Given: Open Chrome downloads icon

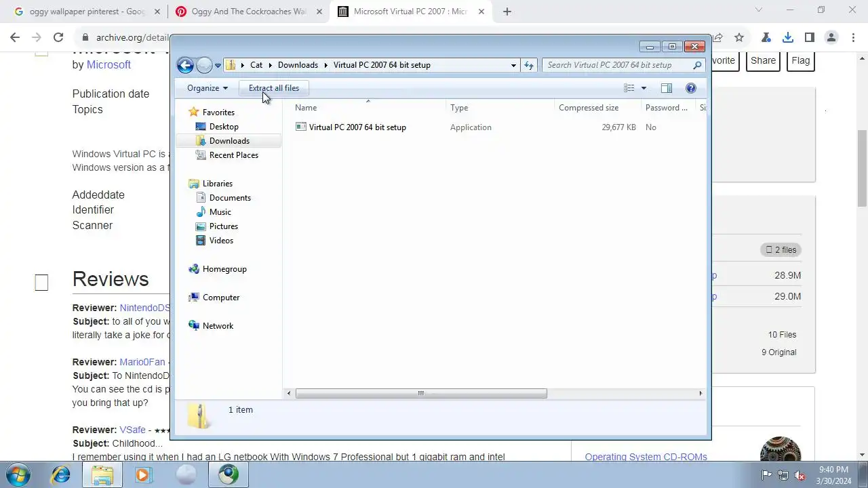Looking at the screenshot, I should click(788, 38).
